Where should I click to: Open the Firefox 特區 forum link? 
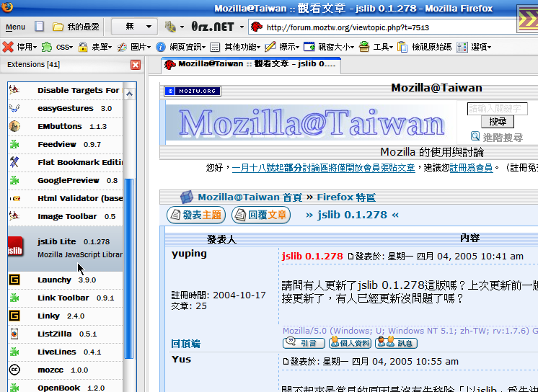click(346, 197)
